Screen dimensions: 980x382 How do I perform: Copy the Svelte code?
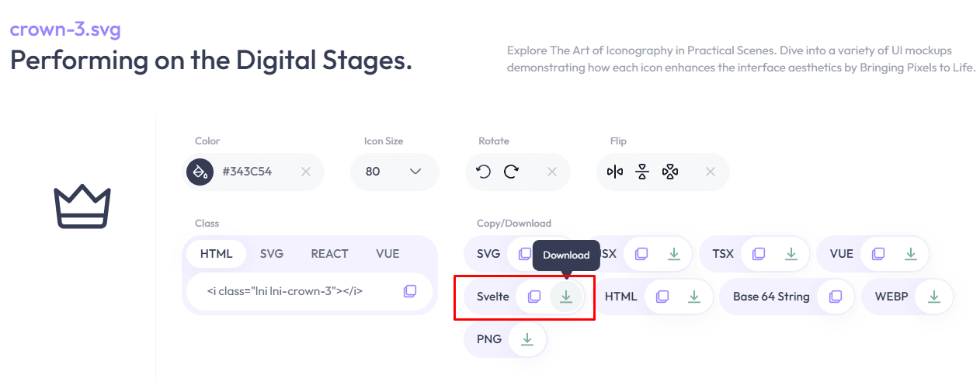click(x=533, y=297)
